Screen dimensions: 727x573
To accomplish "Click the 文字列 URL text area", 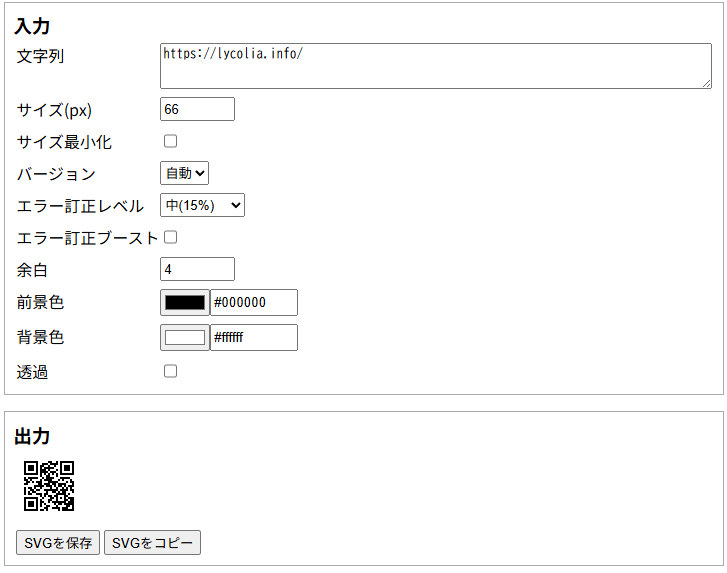I will (435, 66).
